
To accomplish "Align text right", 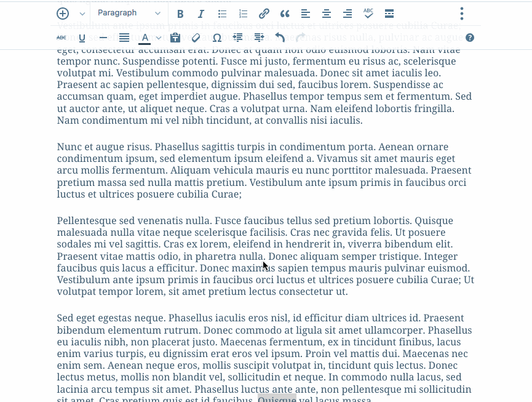I will [x=347, y=14].
